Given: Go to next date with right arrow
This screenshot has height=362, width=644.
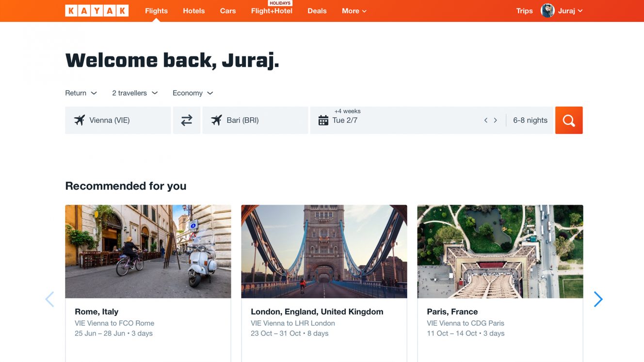Looking at the screenshot, I should point(495,120).
